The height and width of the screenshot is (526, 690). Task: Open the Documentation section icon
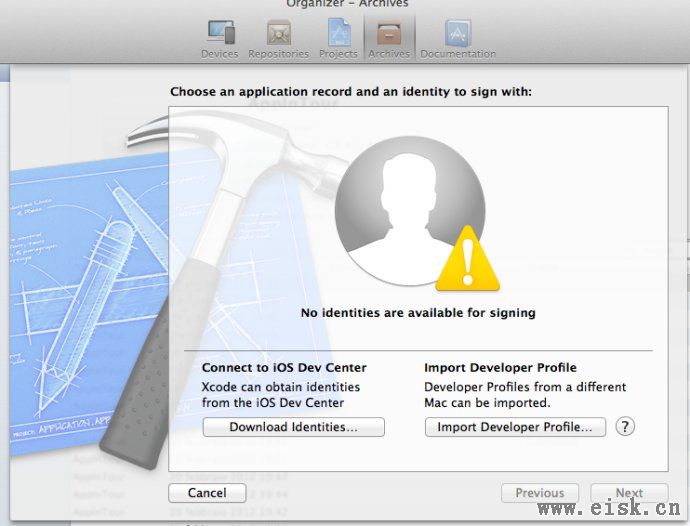pyautogui.click(x=458, y=33)
